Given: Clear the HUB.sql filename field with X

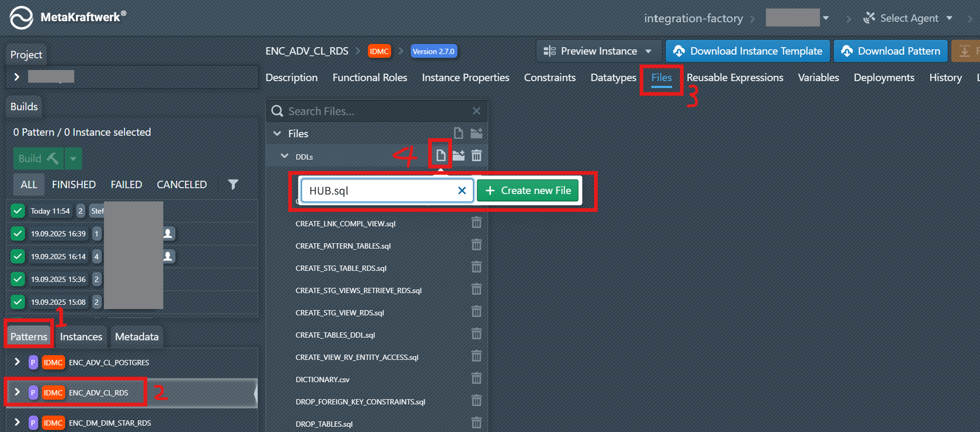Looking at the screenshot, I should click(x=462, y=191).
